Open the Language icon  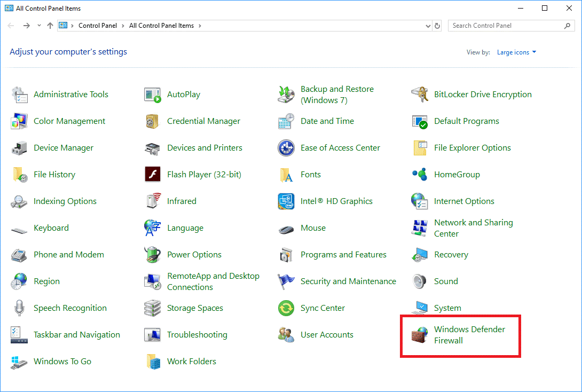click(153, 228)
